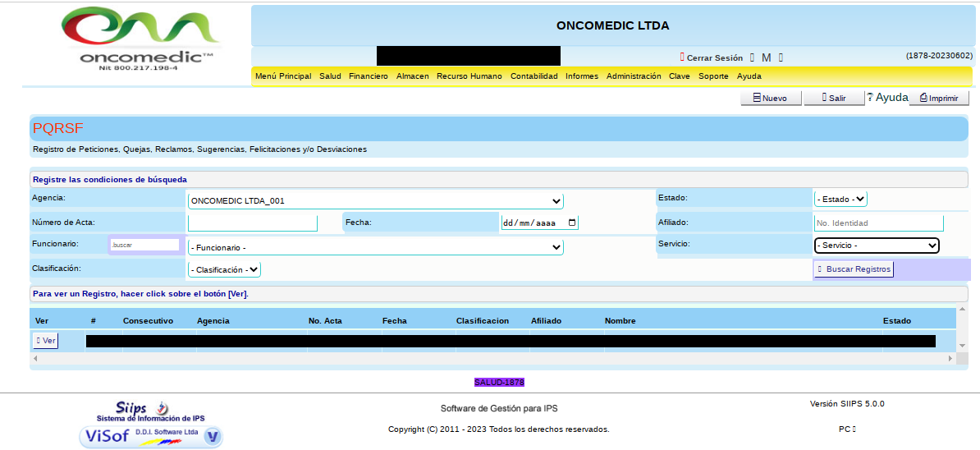This screenshot has height=450, width=980.
Task: Open the Estado dropdown
Action: pyautogui.click(x=840, y=199)
